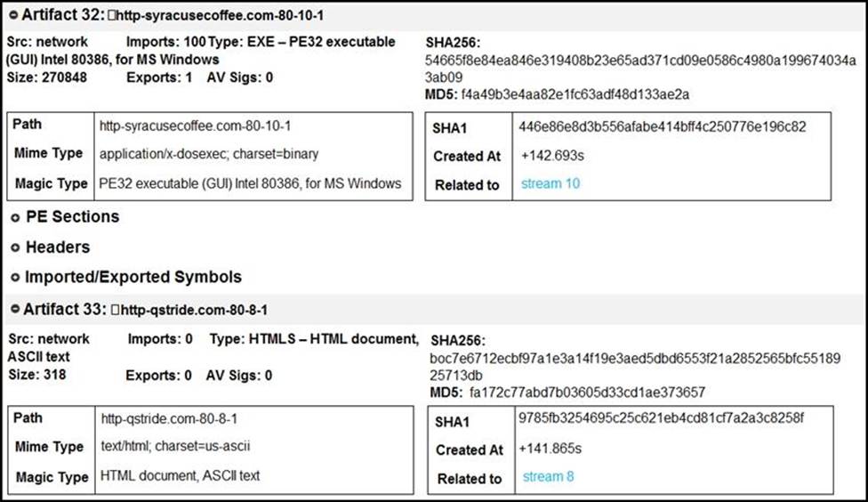Viewport: 868px width, 502px height.
Task: Click the minus icon before Artifact 32
Action: (x=13, y=15)
